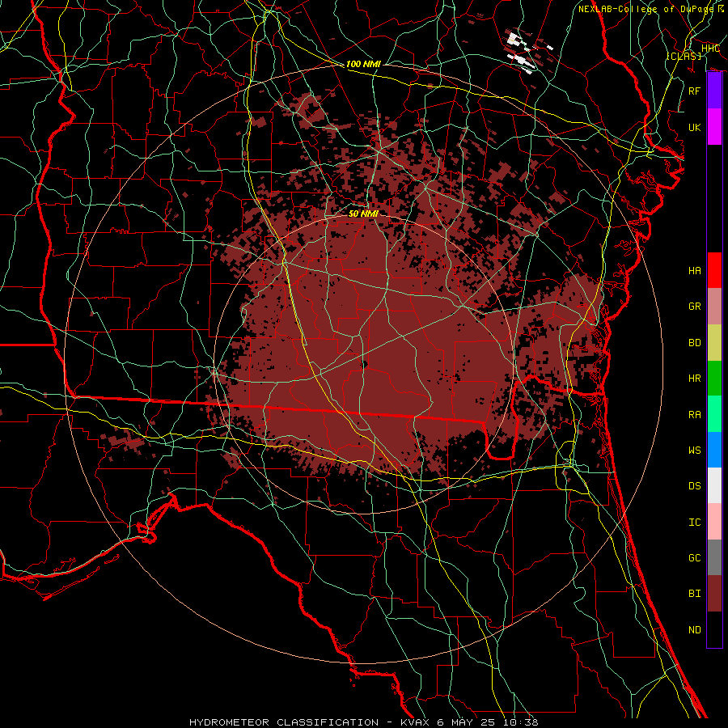The height and width of the screenshot is (728, 728).
Task: Click the HR green legend swatch
Action: tap(714, 379)
